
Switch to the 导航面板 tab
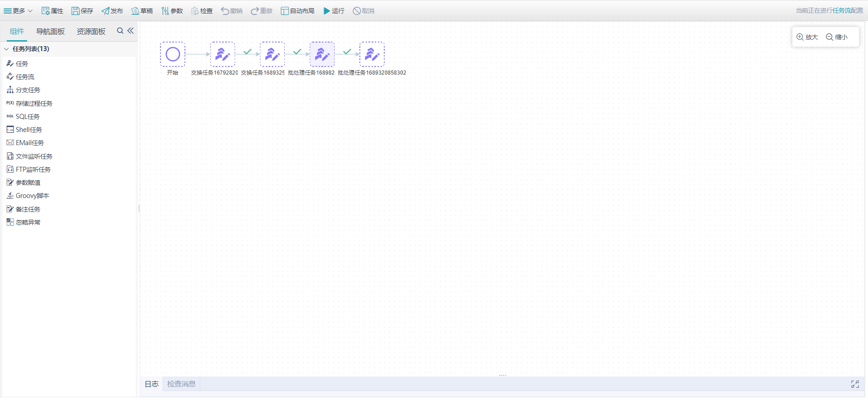[x=51, y=31]
